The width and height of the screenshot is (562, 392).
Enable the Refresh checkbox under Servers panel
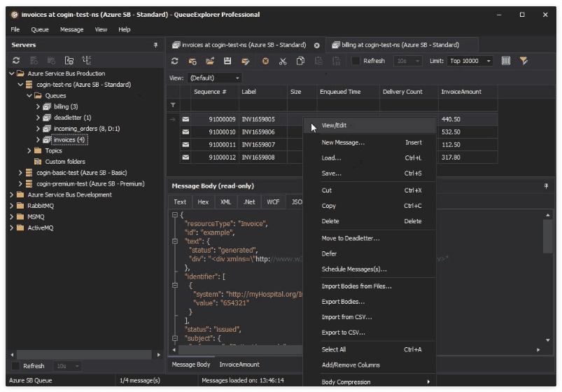pyautogui.click(x=15, y=366)
